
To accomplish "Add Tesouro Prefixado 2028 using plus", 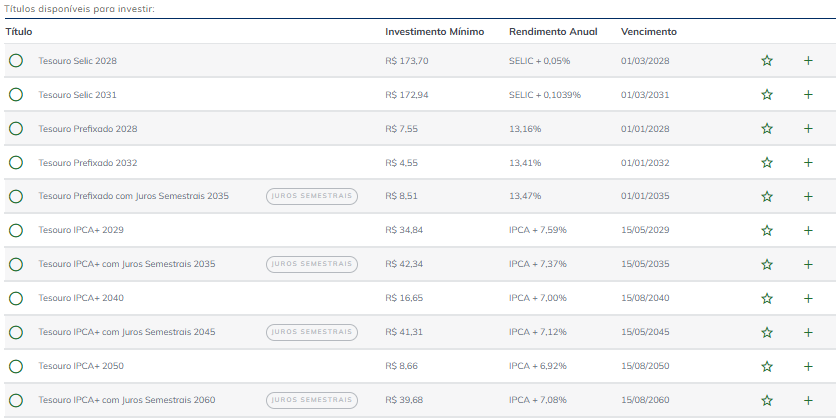I will pyautogui.click(x=808, y=128).
